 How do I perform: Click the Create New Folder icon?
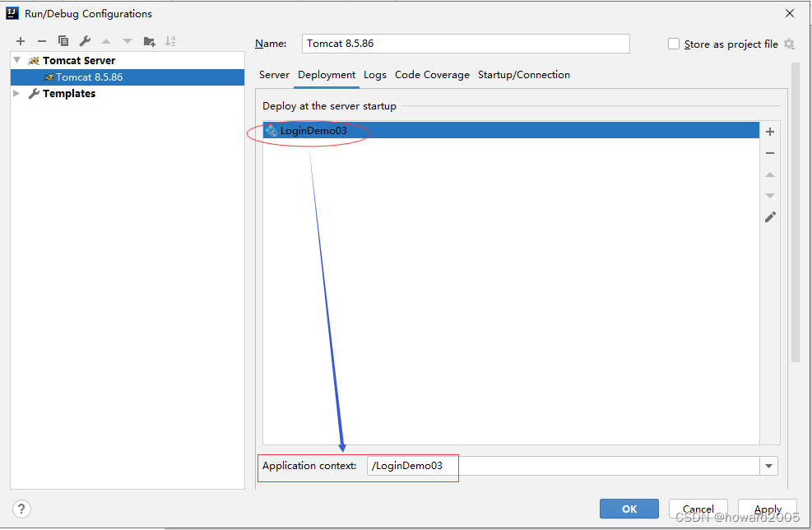tap(150, 40)
